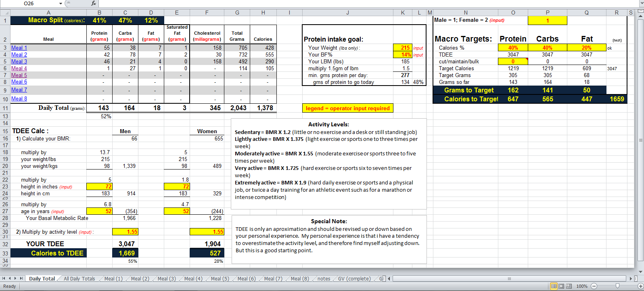This screenshot has width=644, height=291.
Task: Click the horizontal scrollbar right arrow
Action: [631, 278]
